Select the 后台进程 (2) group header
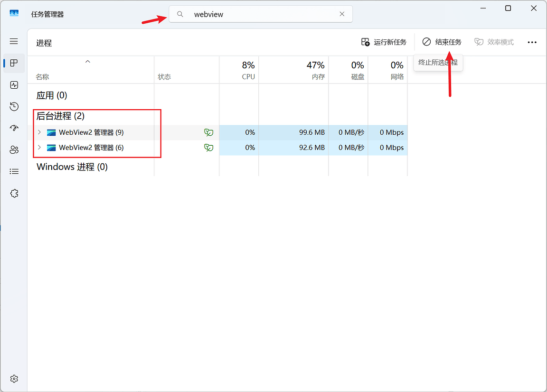The image size is (547, 392). click(x=60, y=116)
